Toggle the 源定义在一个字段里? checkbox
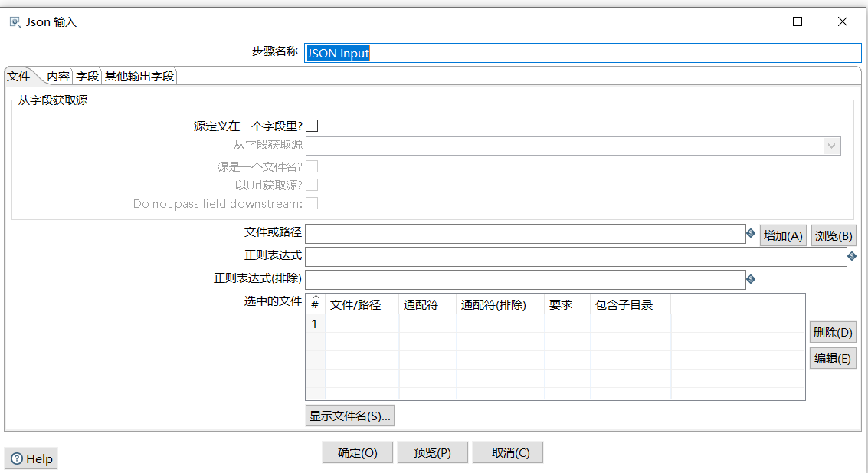The image size is (868, 473). click(x=313, y=126)
